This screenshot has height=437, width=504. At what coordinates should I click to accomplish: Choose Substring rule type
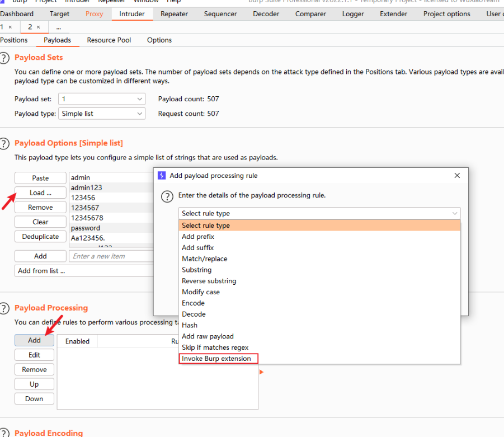click(319, 270)
